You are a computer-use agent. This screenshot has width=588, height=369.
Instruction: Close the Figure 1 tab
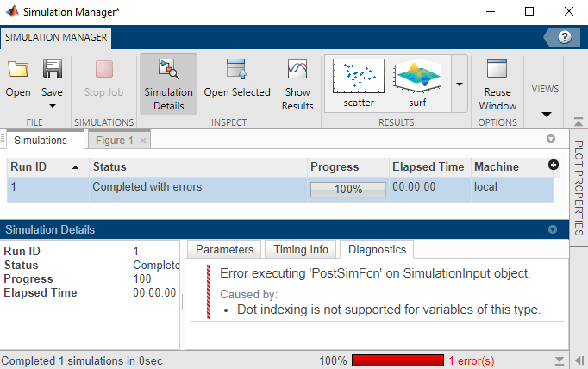coord(143,140)
